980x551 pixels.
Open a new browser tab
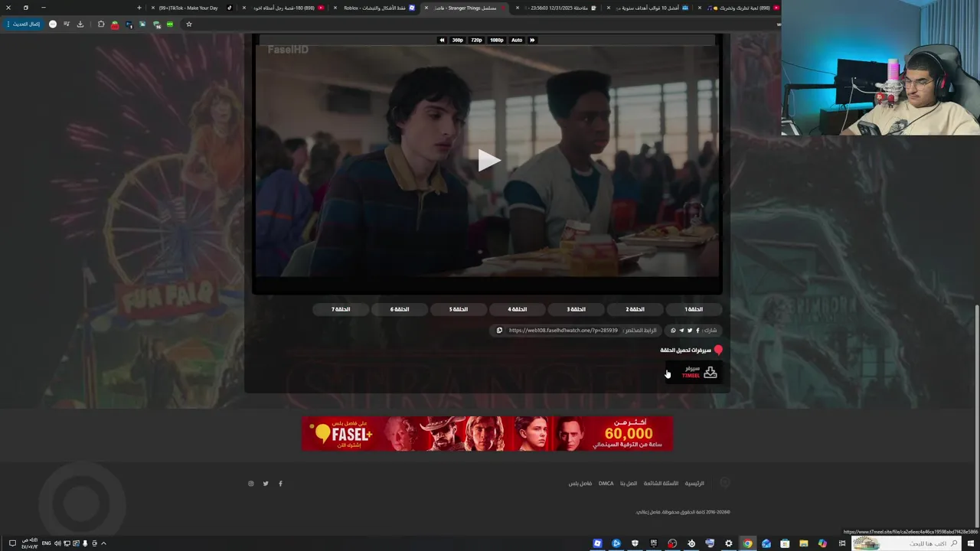click(139, 8)
